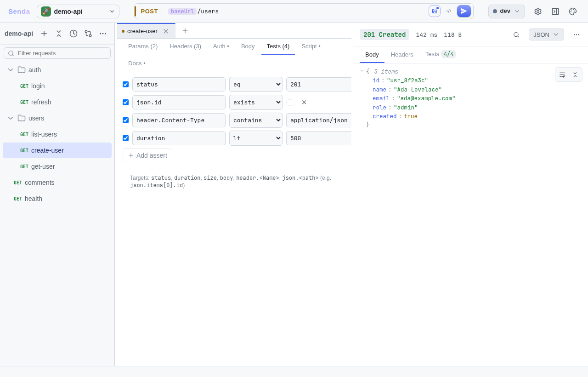The height and width of the screenshot is (377, 588).
Task: Click the rocket workspace icon
Action: coord(46,11)
